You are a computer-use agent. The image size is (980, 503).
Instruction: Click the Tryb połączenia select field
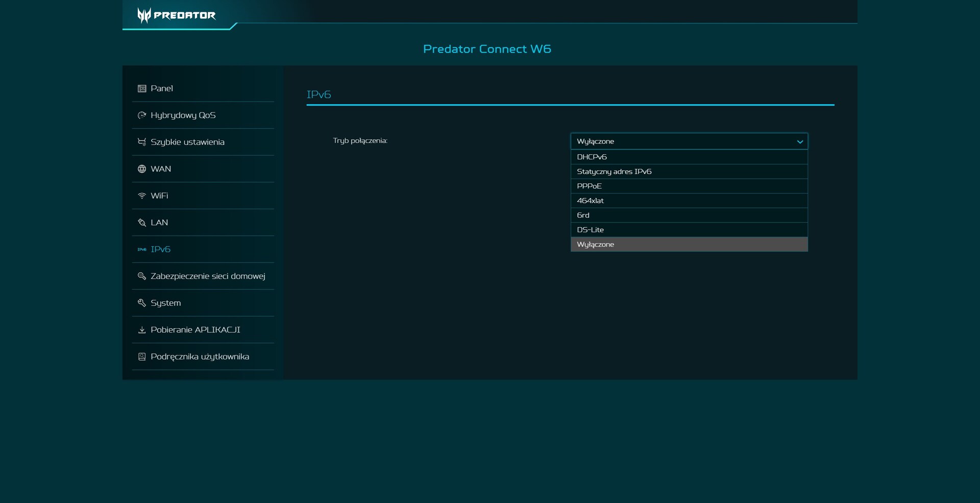(x=689, y=141)
